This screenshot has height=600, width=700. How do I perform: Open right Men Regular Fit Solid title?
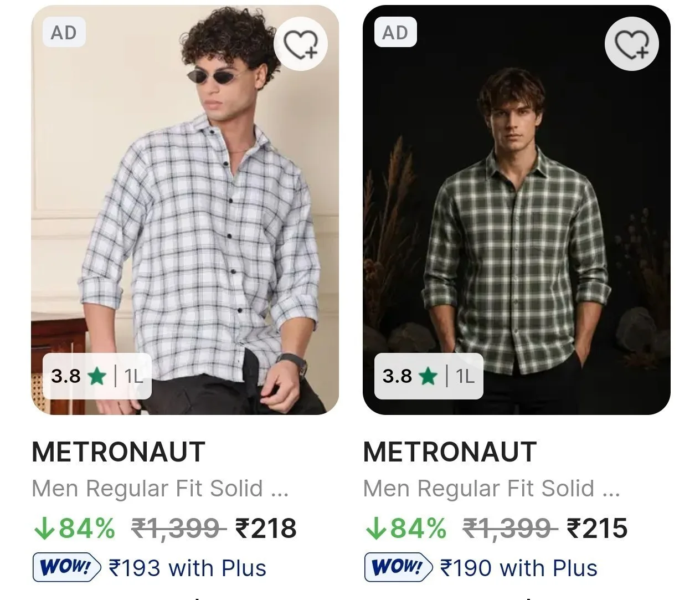click(x=492, y=489)
